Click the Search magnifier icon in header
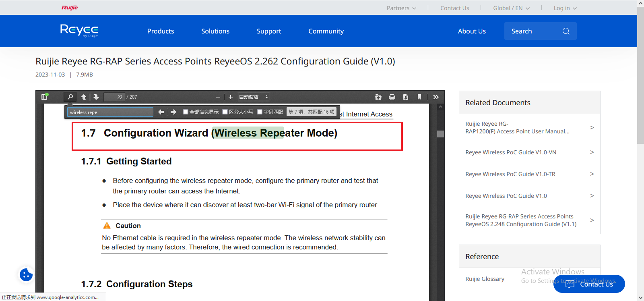Screen dimensions: 644x301 pyautogui.click(x=566, y=31)
